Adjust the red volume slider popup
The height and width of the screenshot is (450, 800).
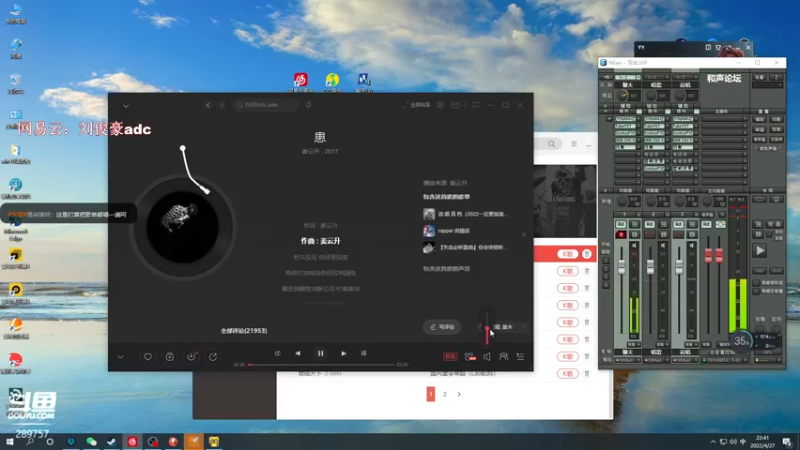tap(487, 329)
